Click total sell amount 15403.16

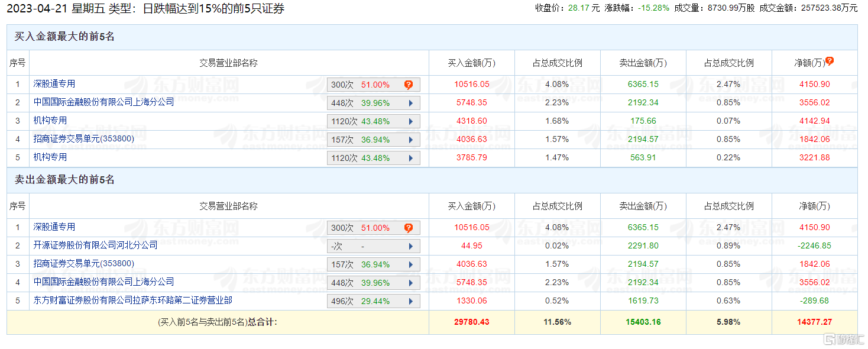coord(643,322)
